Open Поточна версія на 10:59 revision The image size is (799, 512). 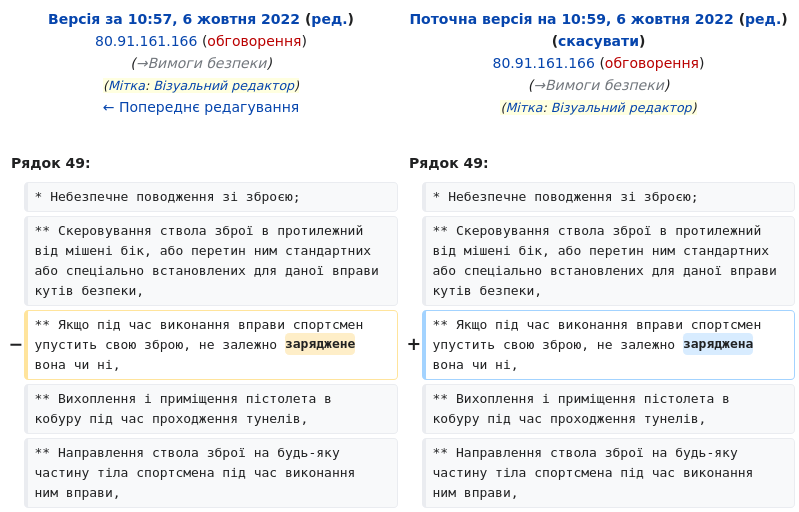coord(571,19)
